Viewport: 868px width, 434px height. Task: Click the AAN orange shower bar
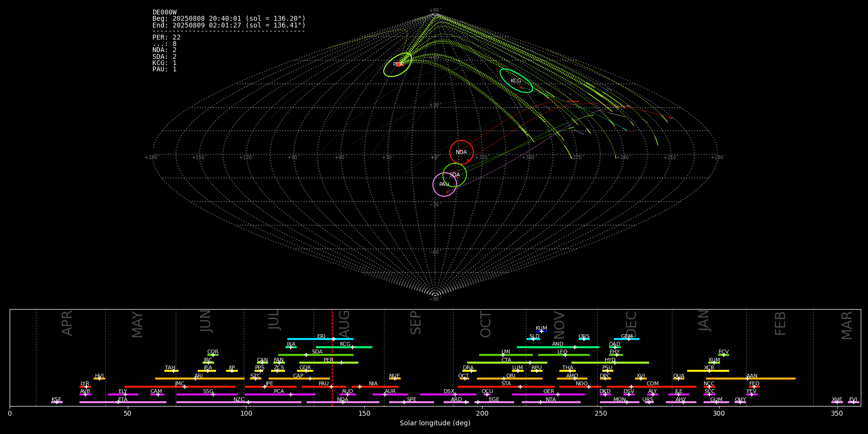751,379
